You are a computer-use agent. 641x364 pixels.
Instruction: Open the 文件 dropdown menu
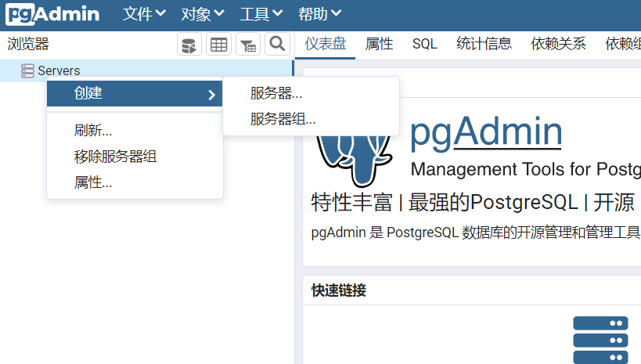tap(144, 14)
